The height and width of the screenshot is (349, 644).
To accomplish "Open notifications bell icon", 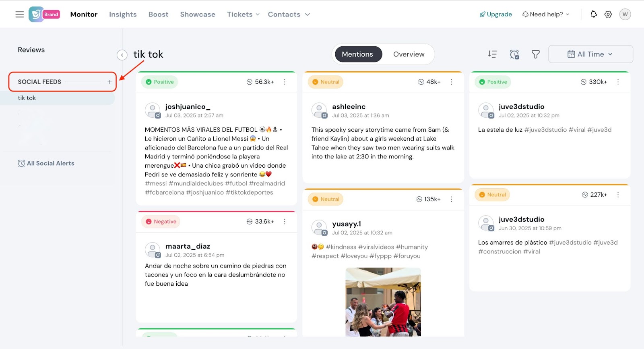I will pyautogui.click(x=594, y=15).
